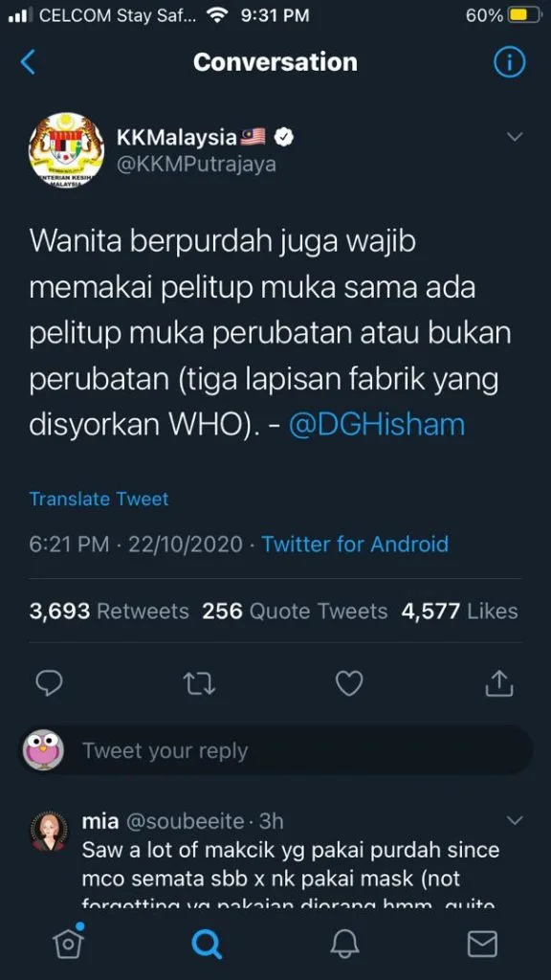Retweet the KKMalaysia tweet
Image resolution: width=551 pixels, height=980 pixels.
(x=200, y=683)
